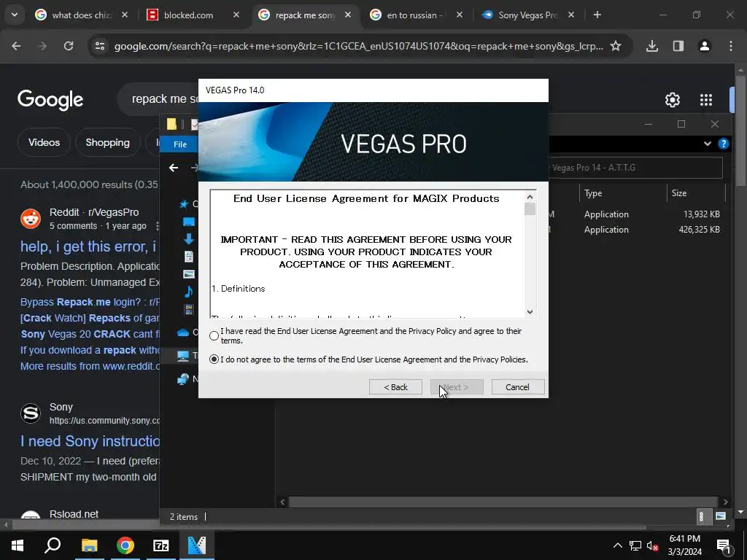
Task: Open a new Chrome tab
Action: coord(597,15)
